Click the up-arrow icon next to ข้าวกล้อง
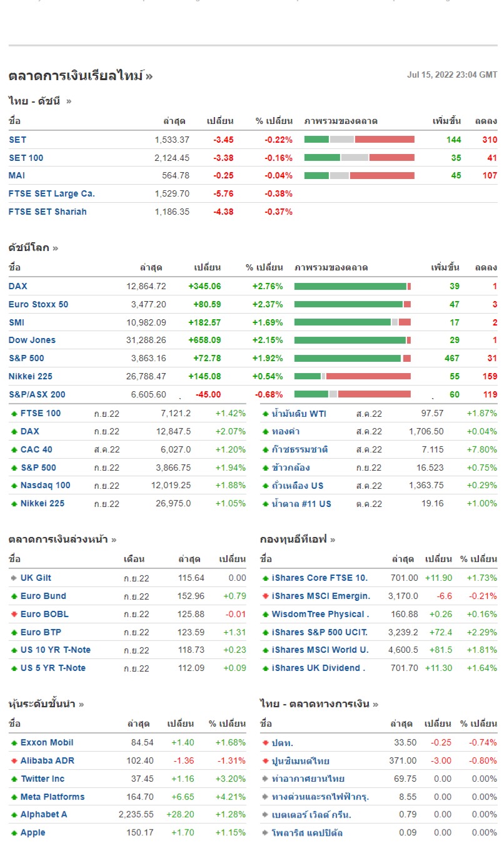 (x=266, y=468)
